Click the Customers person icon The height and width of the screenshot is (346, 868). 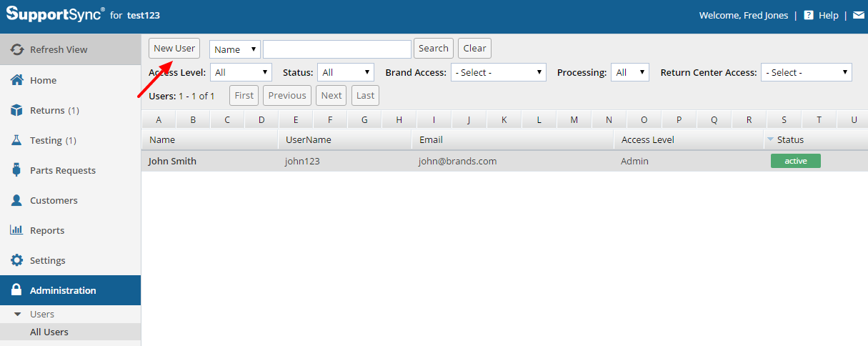click(17, 200)
